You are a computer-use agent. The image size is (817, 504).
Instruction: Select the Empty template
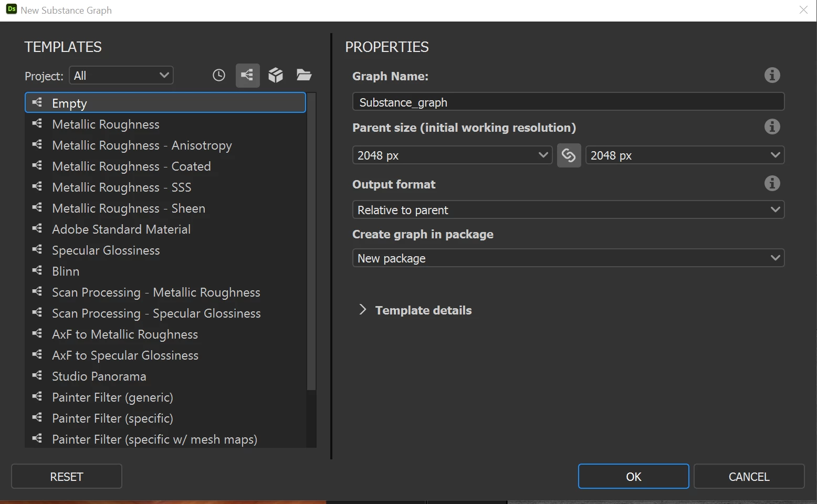click(x=165, y=103)
